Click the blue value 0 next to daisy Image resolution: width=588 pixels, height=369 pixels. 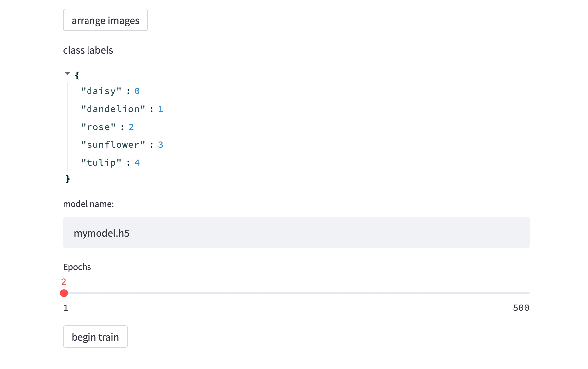137,91
